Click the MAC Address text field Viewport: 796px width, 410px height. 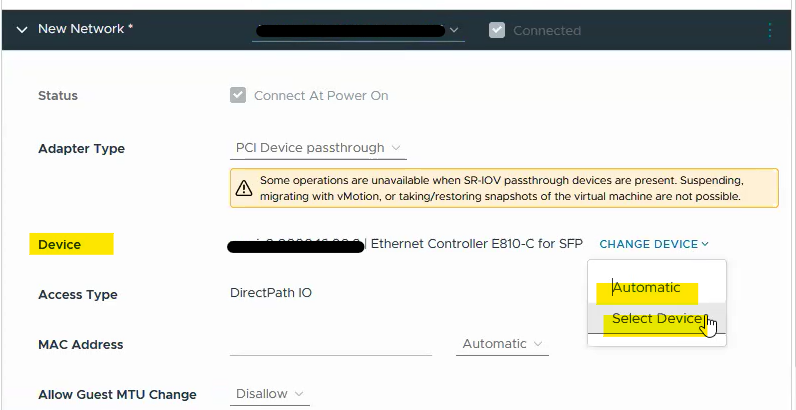330,344
